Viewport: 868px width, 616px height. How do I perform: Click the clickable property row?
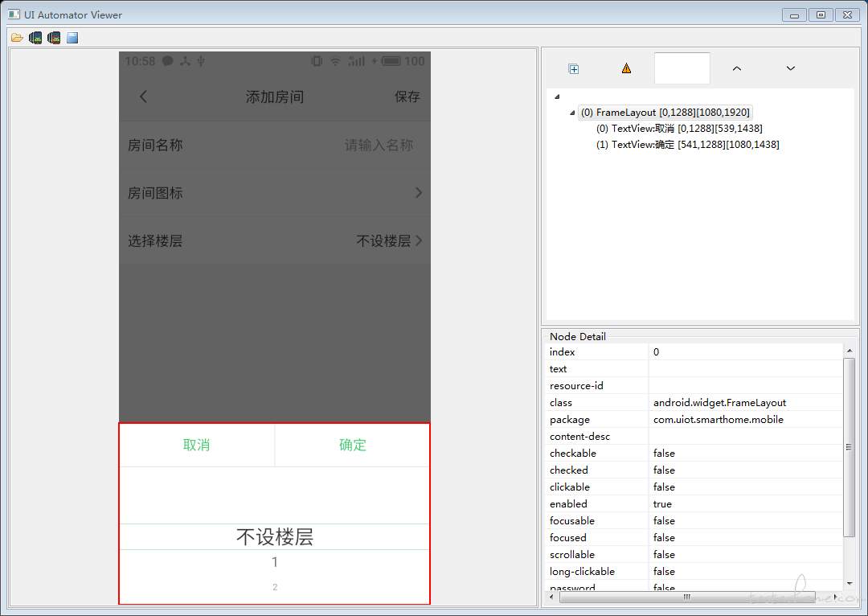(x=693, y=487)
